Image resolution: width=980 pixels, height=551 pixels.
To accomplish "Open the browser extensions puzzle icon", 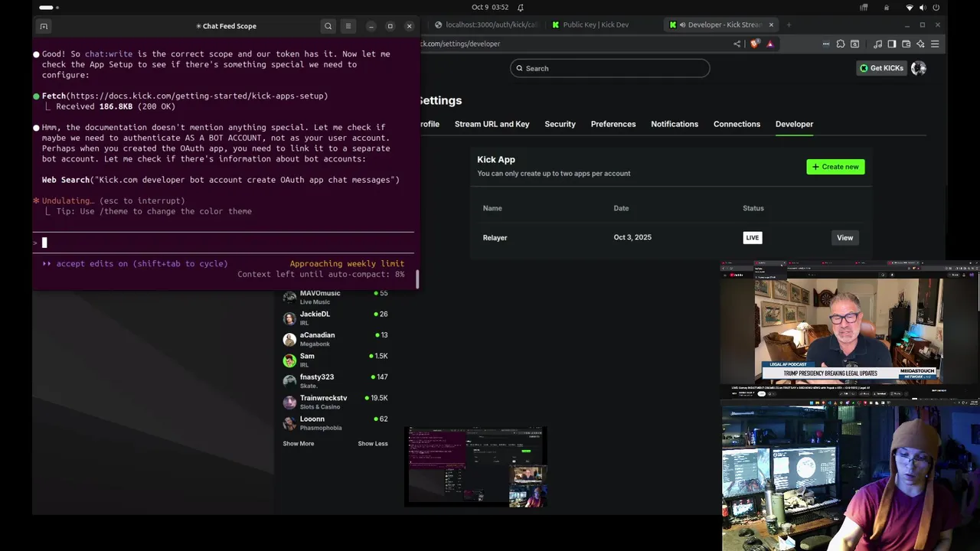I will pyautogui.click(x=841, y=44).
